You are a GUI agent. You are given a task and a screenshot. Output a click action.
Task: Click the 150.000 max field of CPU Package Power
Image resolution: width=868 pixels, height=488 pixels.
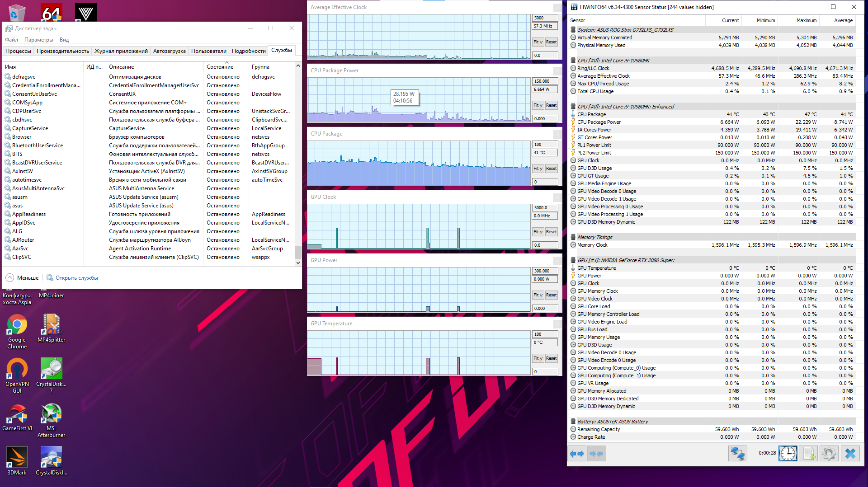pyautogui.click(x=545, y=81)
